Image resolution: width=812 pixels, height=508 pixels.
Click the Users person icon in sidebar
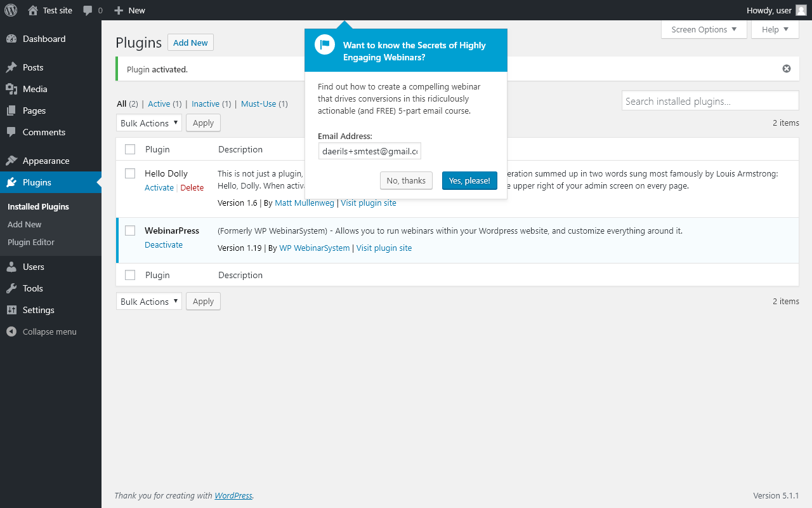pos(11,267)
